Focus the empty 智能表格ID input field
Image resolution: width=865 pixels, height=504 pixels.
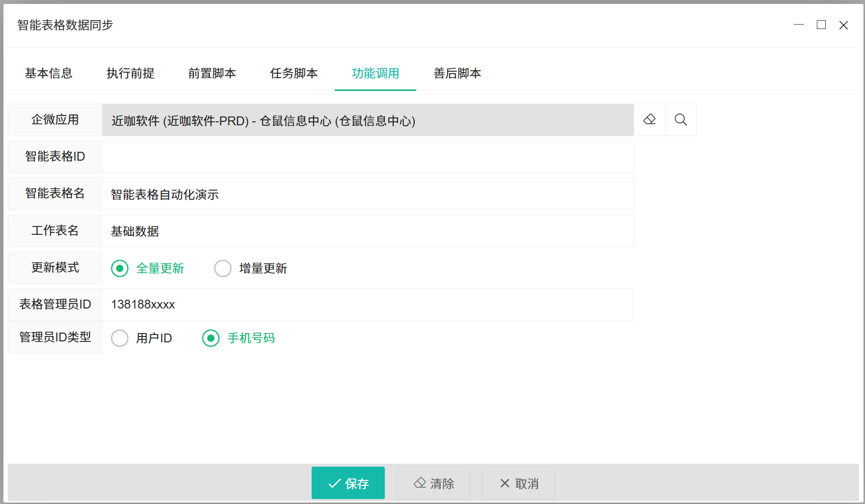[368, 157]
